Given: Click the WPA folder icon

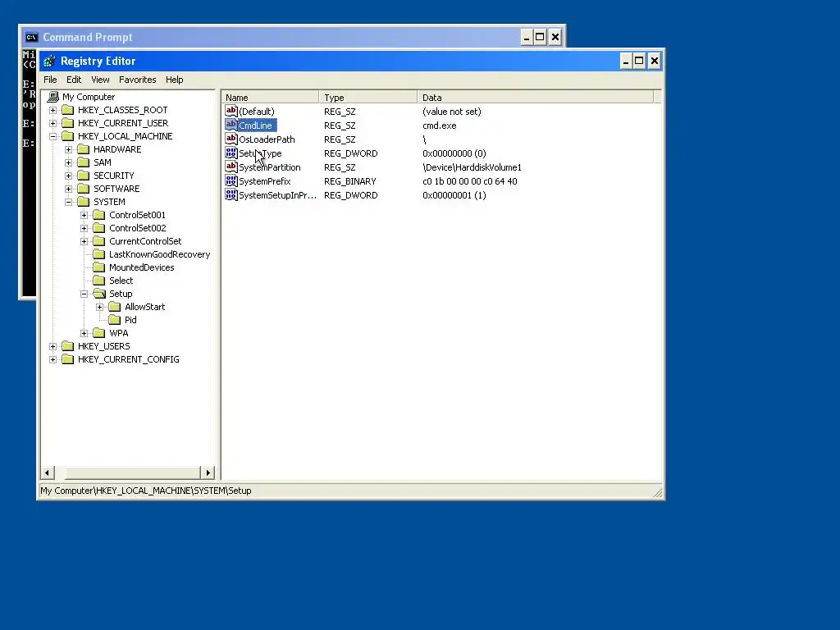Looking at the screenshot, I should (x=98, y=333).
